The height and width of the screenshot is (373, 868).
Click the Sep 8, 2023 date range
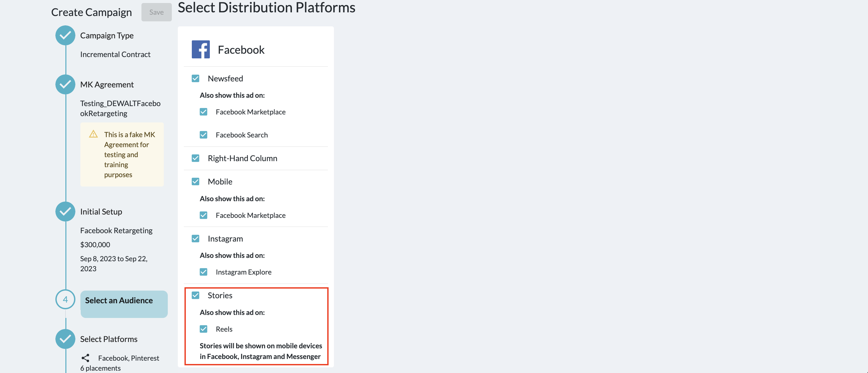click(114, 264)
